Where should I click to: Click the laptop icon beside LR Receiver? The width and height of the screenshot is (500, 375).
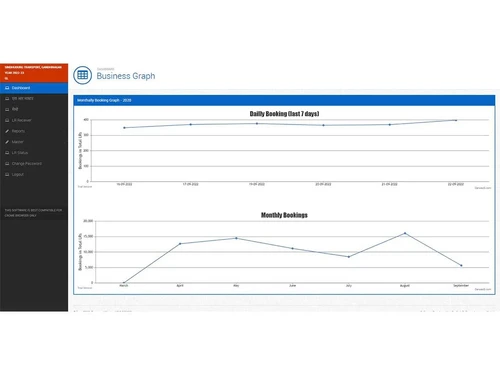(7, 120)
